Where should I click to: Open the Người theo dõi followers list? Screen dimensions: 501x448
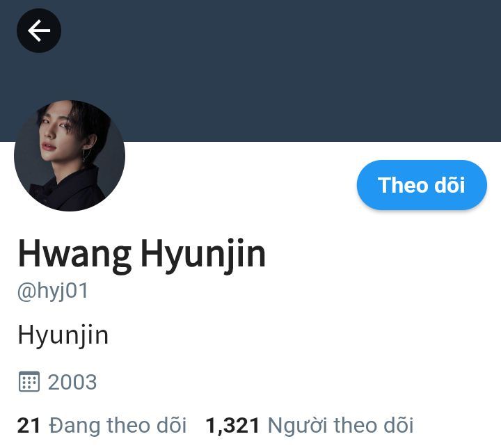click(310, 426)
